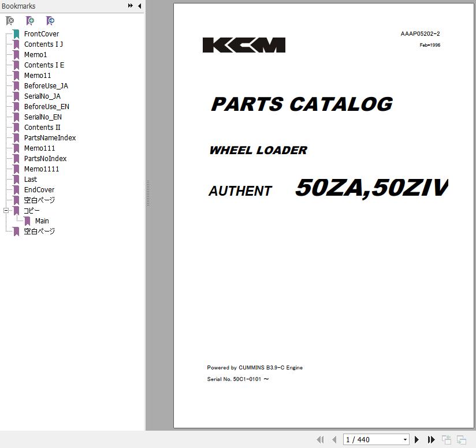Click the bookmark icon beside EndCover
Screen dimensions: 476x448
(x=16, y=190)
